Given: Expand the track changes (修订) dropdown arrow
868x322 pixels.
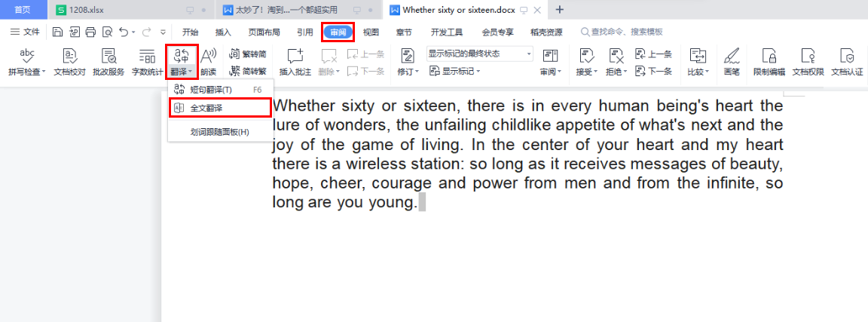Looking at the screenshot, I should (417, 72).
